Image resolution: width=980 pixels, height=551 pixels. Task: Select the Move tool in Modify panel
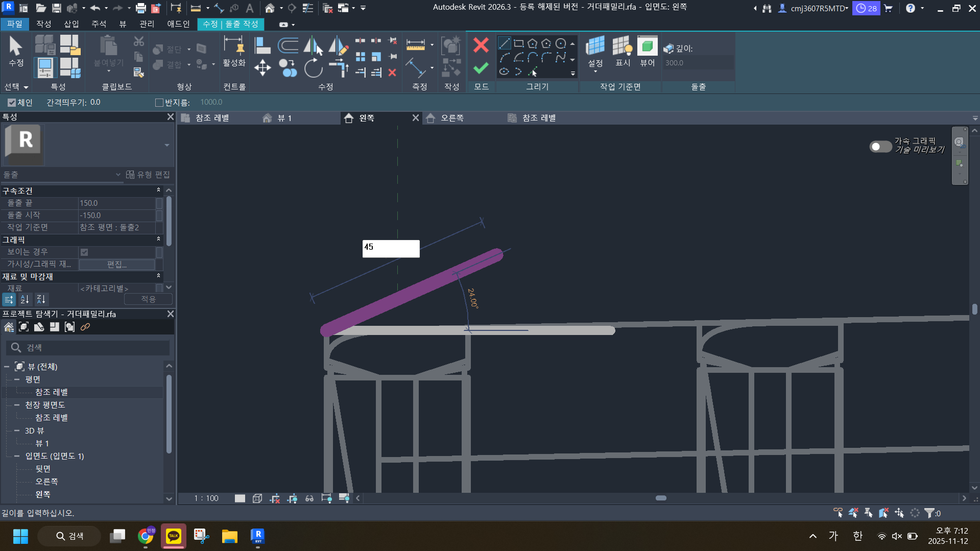[262, 68]
